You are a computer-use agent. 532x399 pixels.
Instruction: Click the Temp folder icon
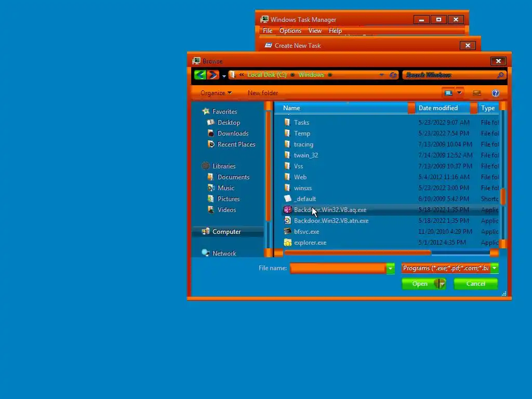point(287,134)
